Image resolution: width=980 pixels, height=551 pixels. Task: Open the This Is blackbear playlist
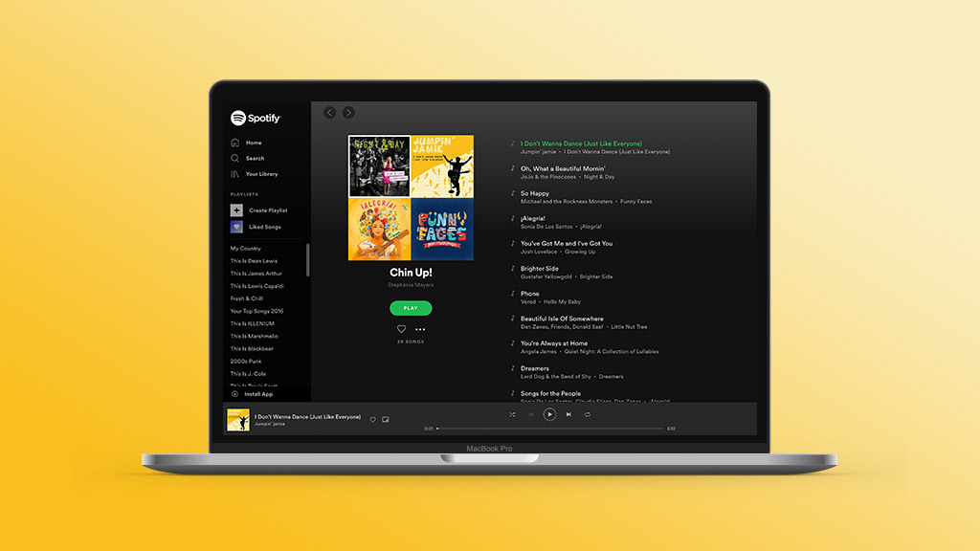coord(252,348)
